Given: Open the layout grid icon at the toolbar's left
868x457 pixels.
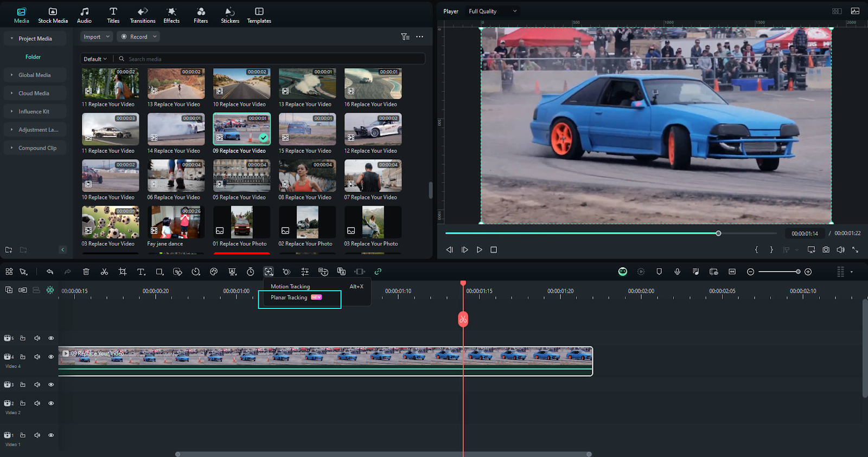Looking at the screenshot, I should pos(9,272).
